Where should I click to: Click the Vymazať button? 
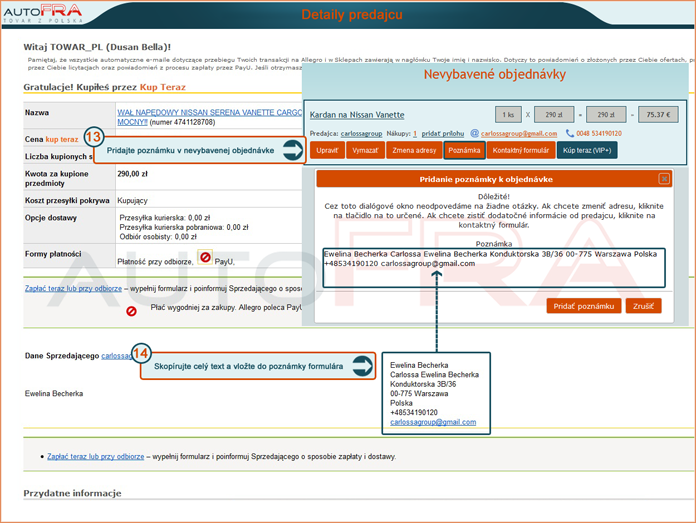coord(365,150)
